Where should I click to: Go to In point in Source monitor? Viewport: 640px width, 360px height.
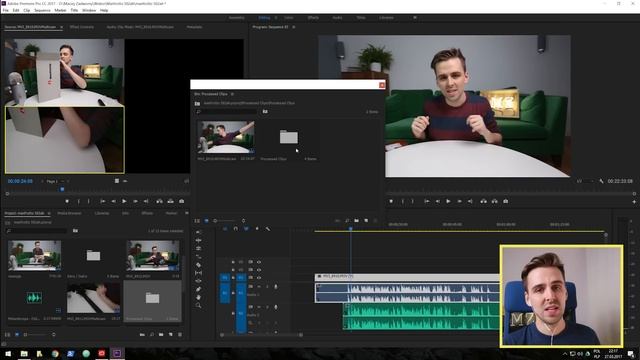point(102,201)
